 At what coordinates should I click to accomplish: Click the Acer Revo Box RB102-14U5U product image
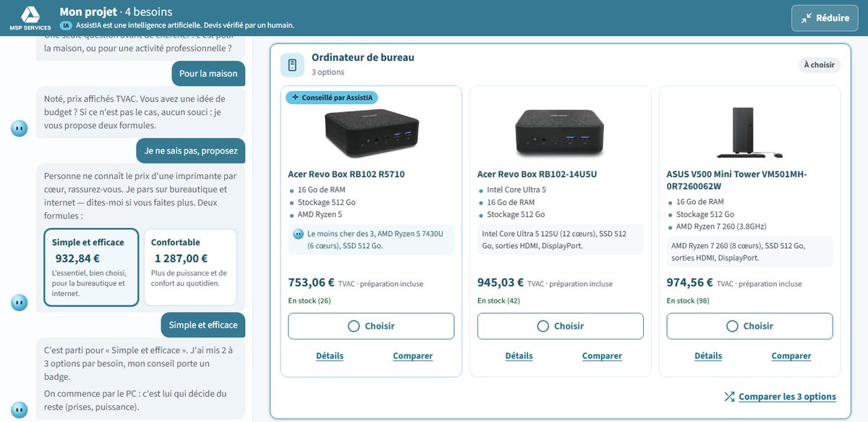click(x=560, y=132)
